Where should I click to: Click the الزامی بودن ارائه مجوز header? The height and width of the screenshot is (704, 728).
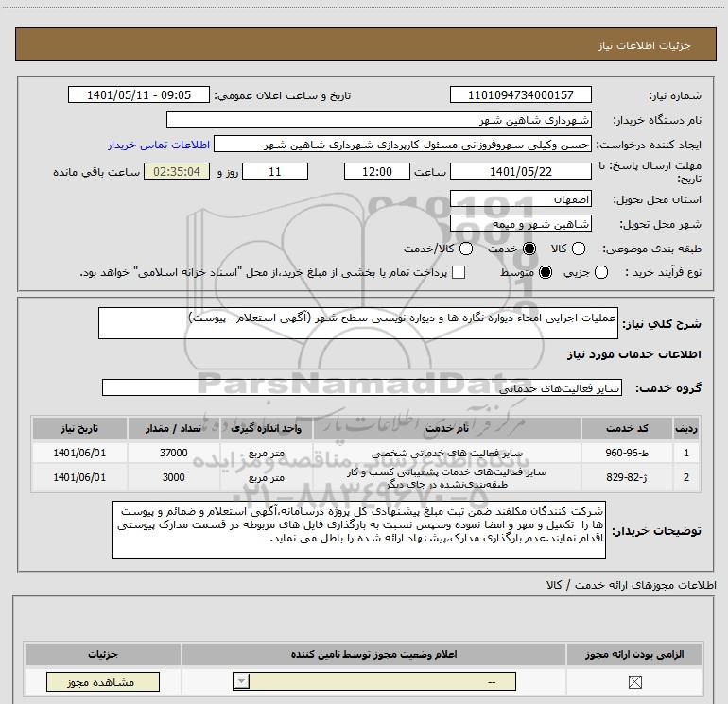click(634, 654)
